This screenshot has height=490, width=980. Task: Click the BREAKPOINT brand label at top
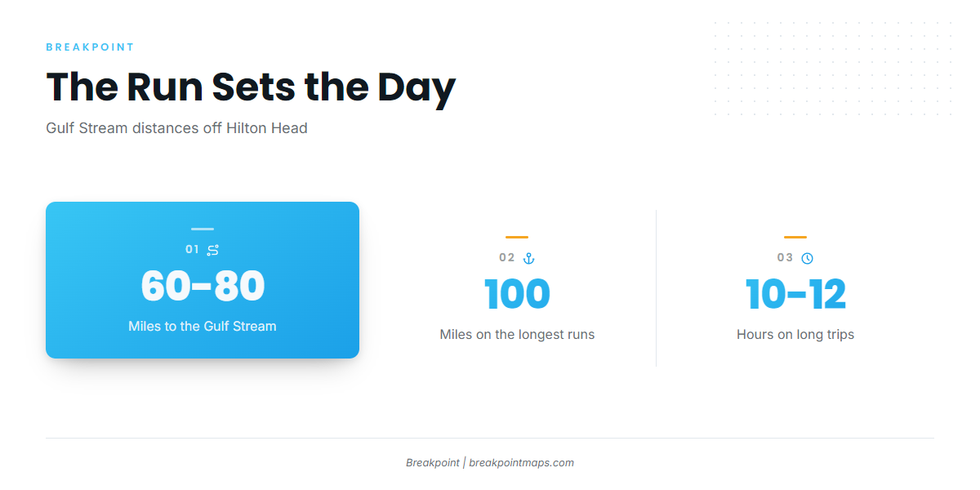[90, 47]
